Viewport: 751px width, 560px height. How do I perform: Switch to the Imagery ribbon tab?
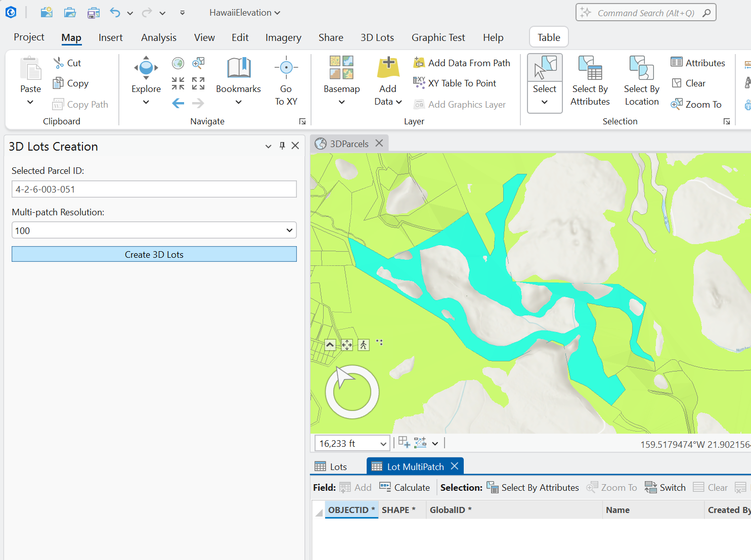point(283,37)
